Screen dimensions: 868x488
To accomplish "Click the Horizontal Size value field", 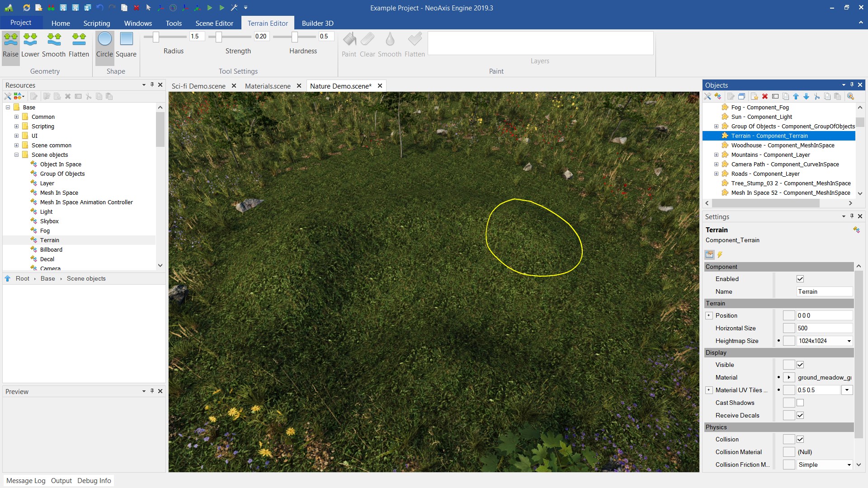I will tap(824, 328).
